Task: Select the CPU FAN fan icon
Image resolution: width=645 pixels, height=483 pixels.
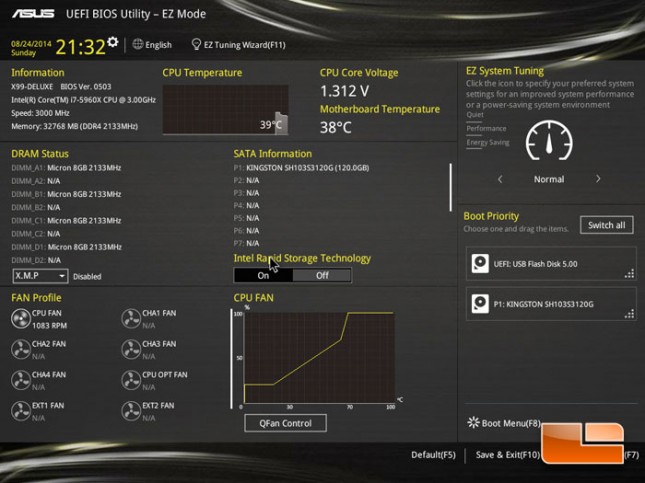Action: (21, 319)
